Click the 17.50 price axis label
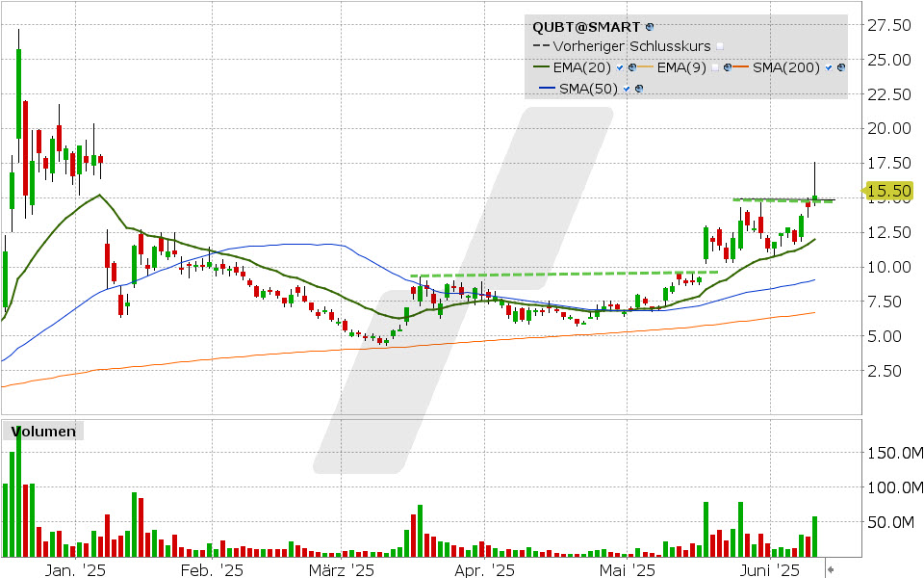This screenshot has width=924, height=578. (x=889, y=164)
